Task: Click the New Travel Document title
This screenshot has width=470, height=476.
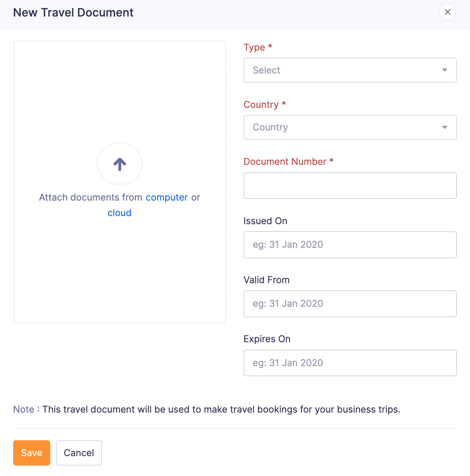Action: point(73,12)
